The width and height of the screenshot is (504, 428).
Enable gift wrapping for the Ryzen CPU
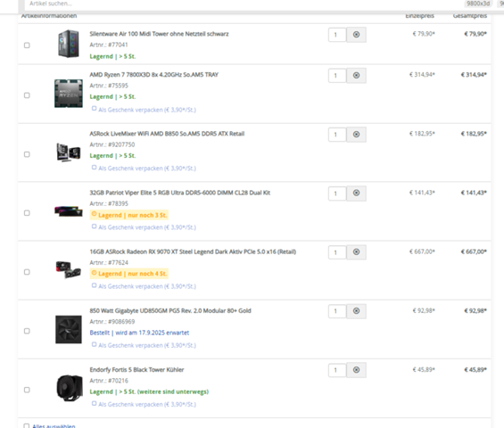(x=95, y=109)
